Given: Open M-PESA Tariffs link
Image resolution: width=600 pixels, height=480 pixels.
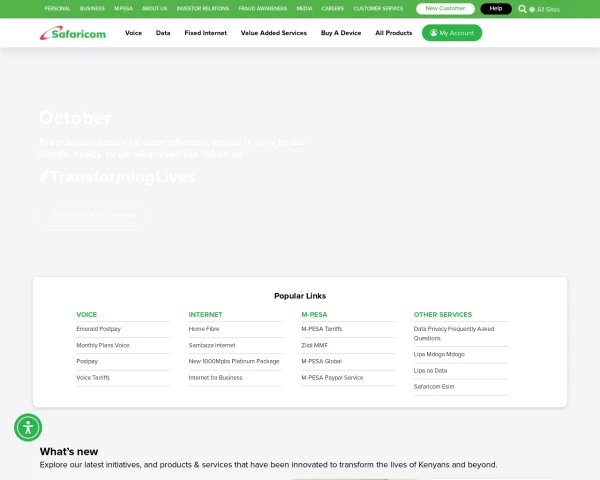Looking at the screenshot, I should (x=322, y=329).
